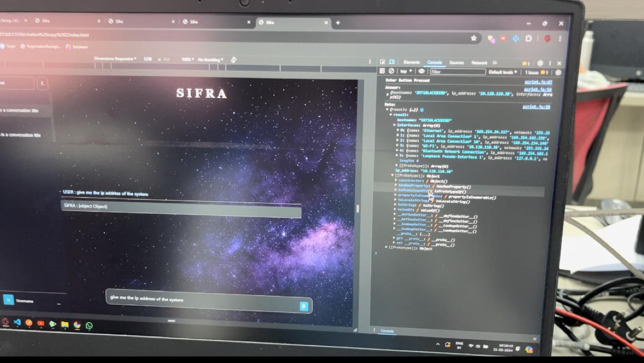Close the console drawer with X
The height and width of the screenshot is (363, 644).
click(x=535, y=339)
